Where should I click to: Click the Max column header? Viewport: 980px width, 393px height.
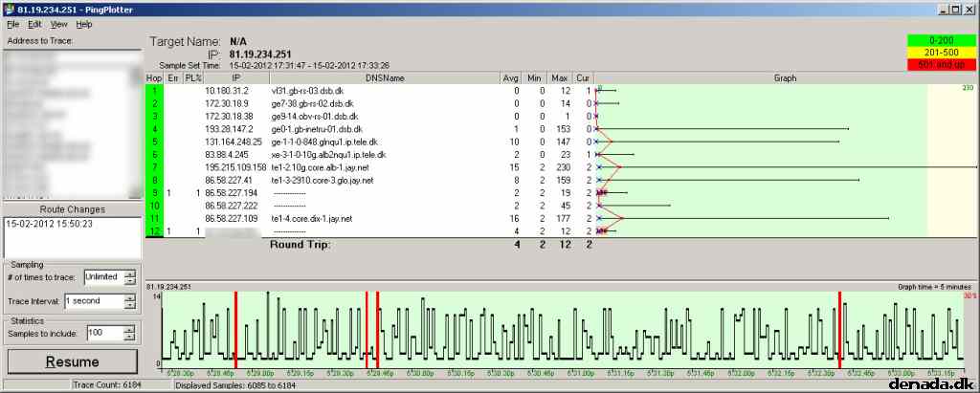point(559,78)
